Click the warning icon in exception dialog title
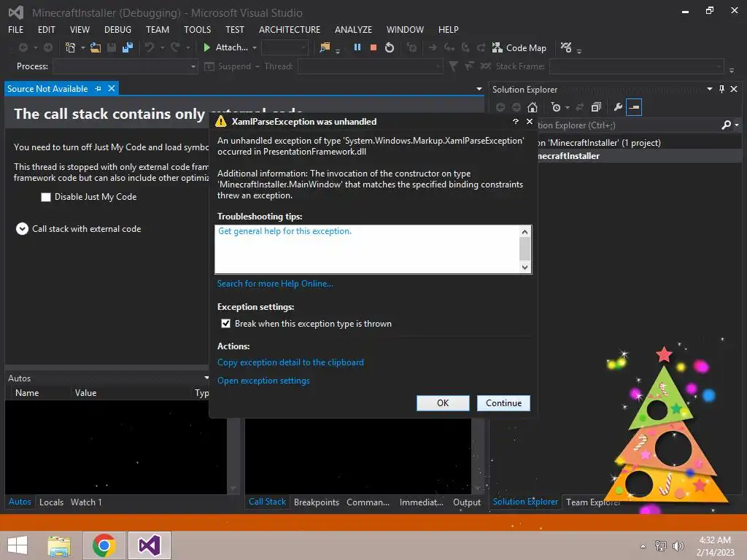The image size is (747, 560). (220, 121)
